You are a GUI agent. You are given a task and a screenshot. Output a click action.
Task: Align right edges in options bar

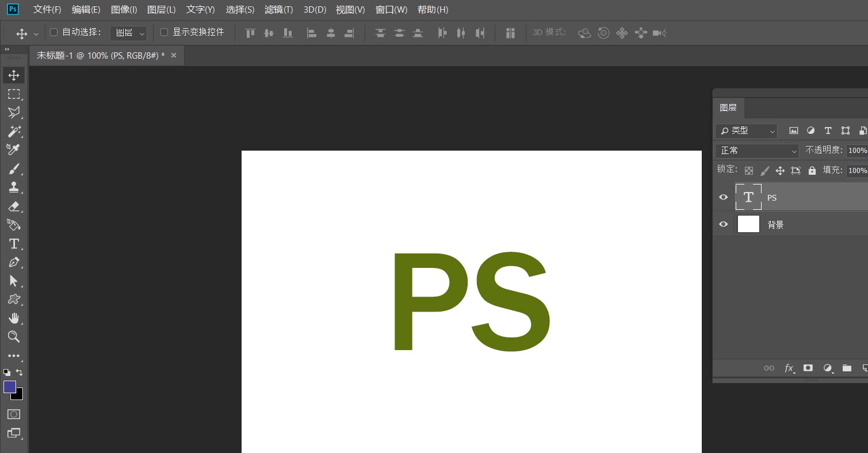(x=349, y=33)
